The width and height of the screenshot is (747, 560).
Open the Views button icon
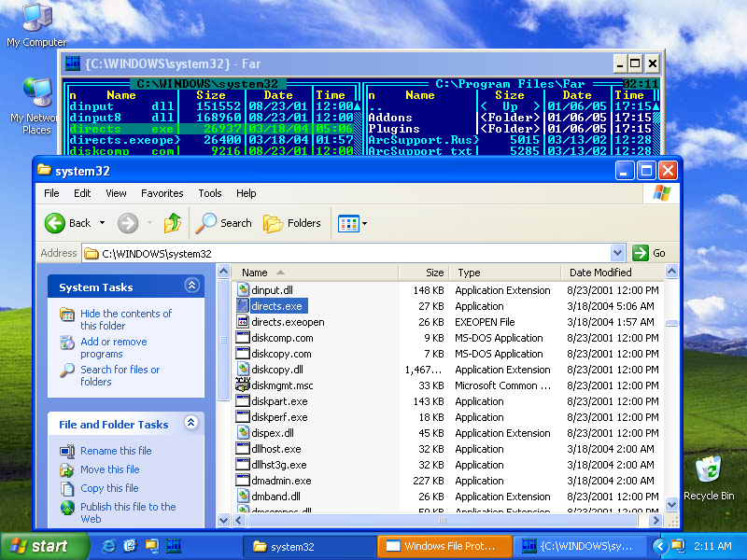coord(348,223)
